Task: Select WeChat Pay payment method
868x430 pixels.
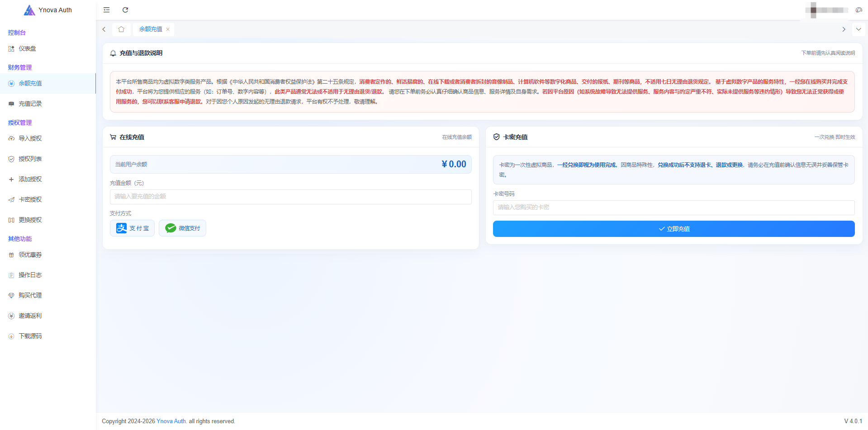Action: click(182, 228)
